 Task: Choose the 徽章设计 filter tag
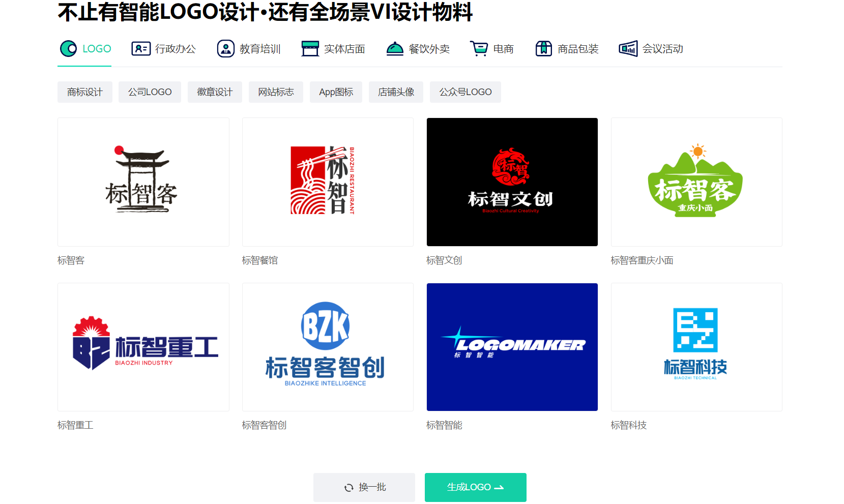(215, 92)
